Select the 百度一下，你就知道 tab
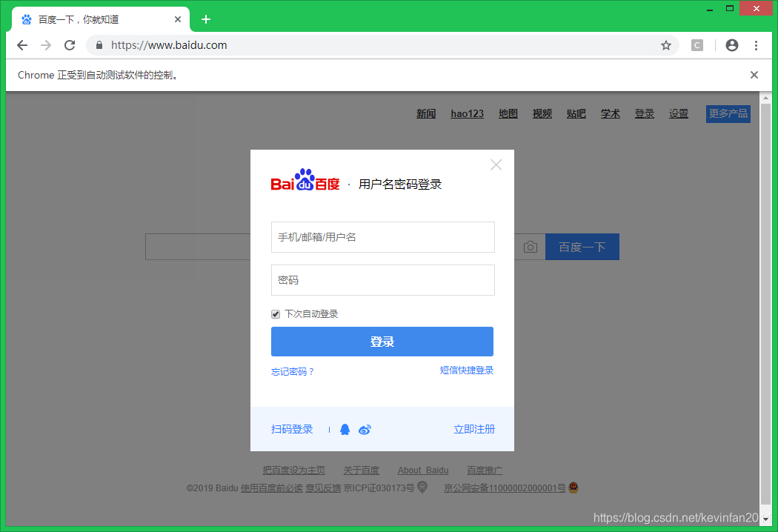The width and height of the screenshot is (778, 532). point(100,19)
